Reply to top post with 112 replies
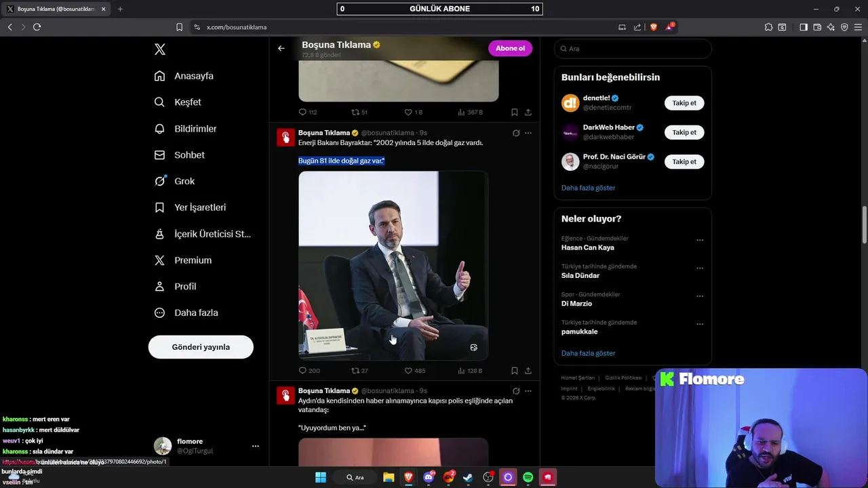The width and height of the screenshot is (868, 488). (x=308, y=112)
